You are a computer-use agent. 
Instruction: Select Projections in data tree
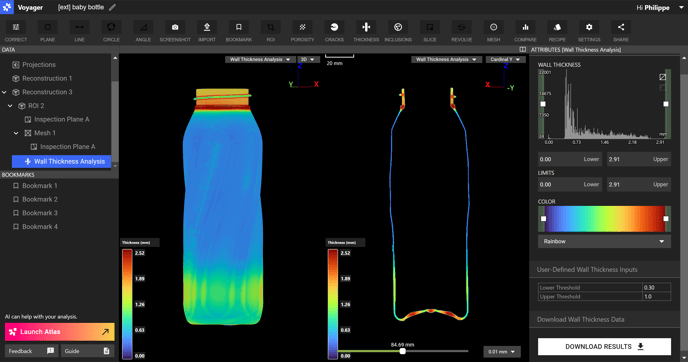(x=39, y=65)
